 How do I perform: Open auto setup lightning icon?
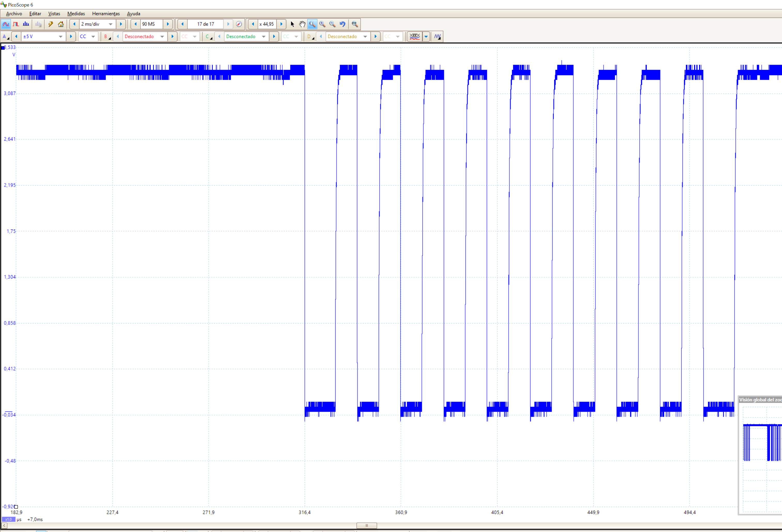pos(51,24)
